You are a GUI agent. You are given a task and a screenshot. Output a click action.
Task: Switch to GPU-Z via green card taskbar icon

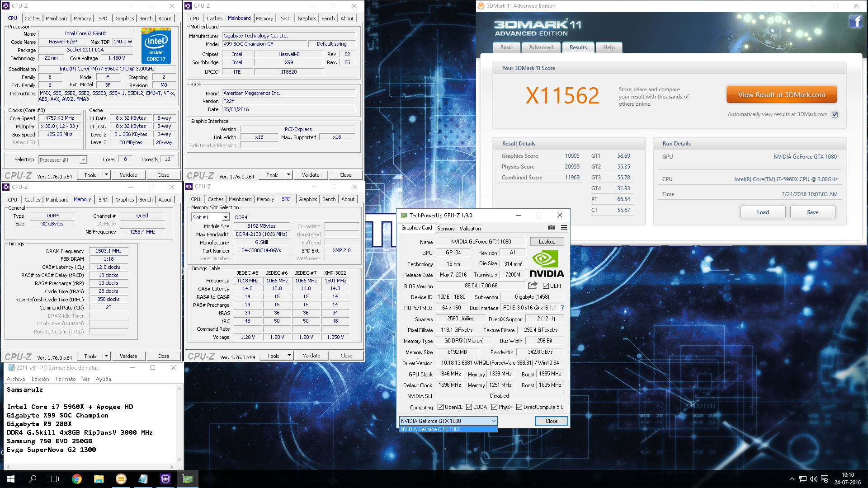point(188,479)
